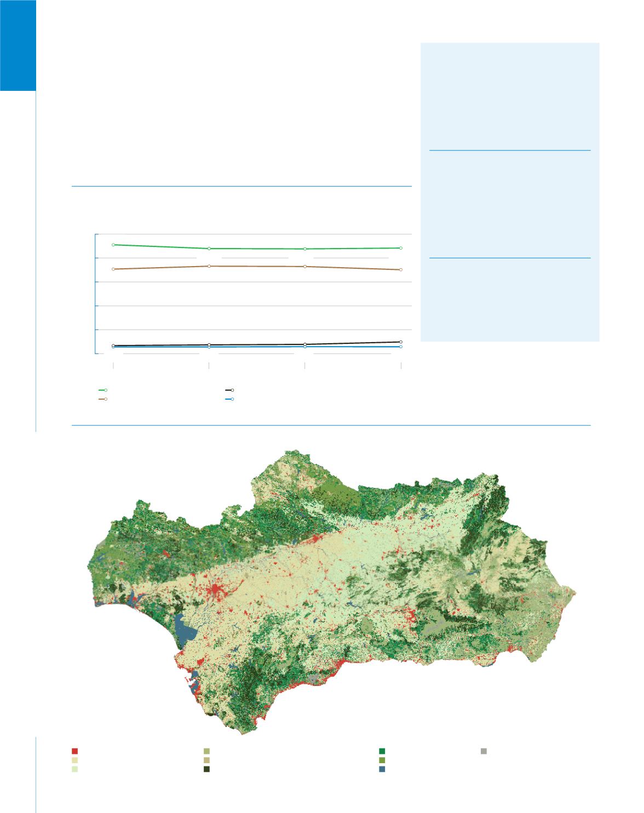Click the light blue sidebar panel

tap(509, 192)
